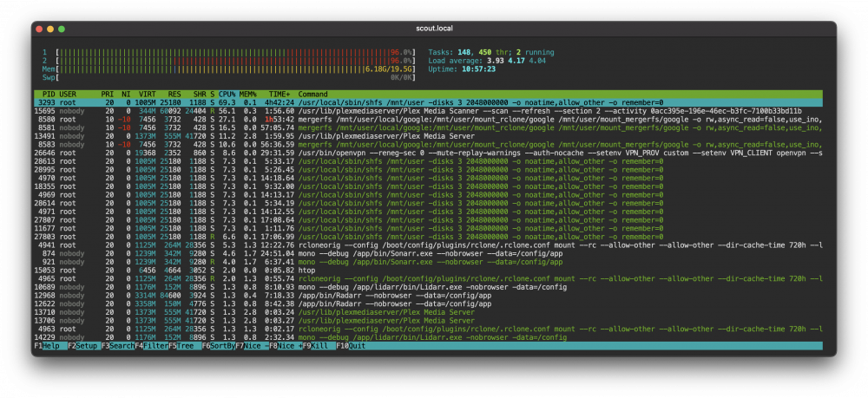Select mergerfs process PID 8580

pos(428,120)
